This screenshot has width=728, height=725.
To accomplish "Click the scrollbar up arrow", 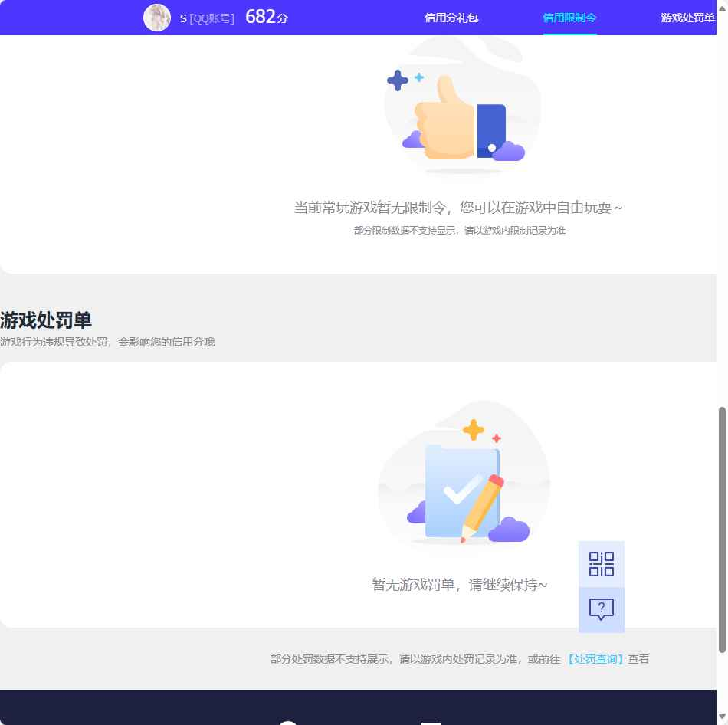I will (x=722, y=9).
